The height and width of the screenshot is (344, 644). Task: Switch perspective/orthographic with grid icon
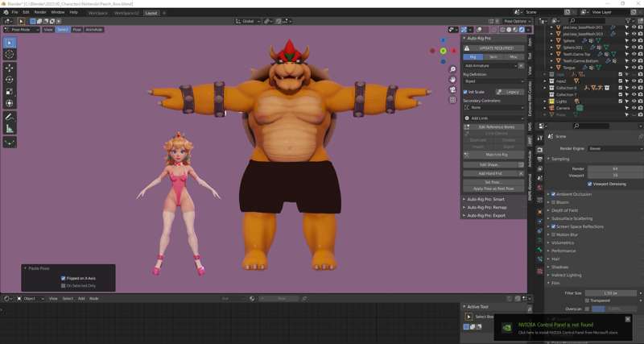[452, 99]
